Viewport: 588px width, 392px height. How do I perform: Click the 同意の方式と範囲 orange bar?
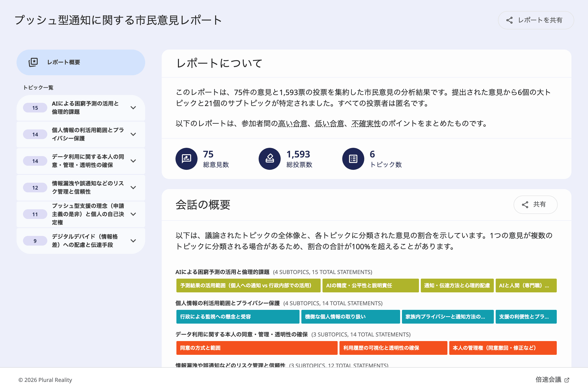pos(257,348)
